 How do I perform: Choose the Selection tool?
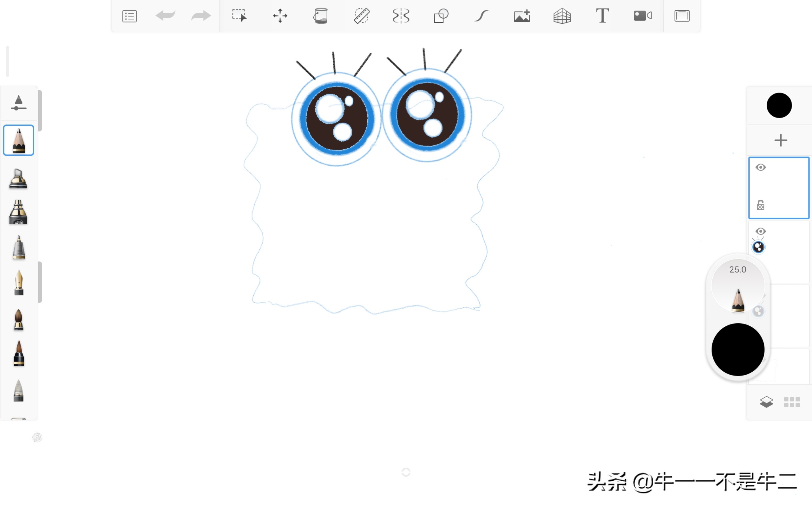click(239, 16)
